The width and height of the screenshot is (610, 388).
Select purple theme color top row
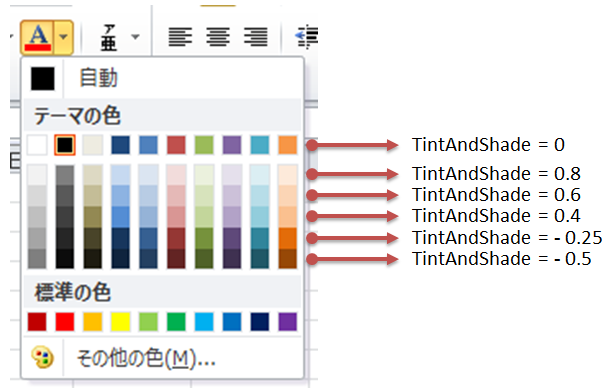(232, 145)
